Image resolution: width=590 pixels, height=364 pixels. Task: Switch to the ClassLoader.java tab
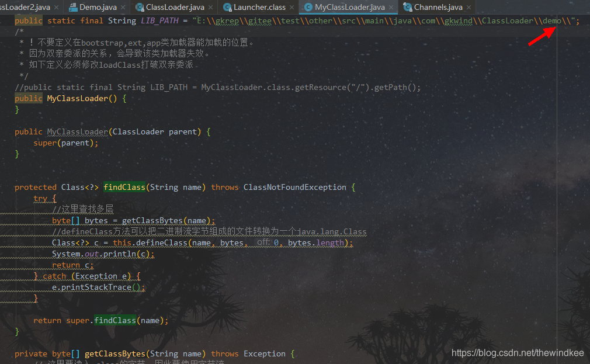click(175, 7)
